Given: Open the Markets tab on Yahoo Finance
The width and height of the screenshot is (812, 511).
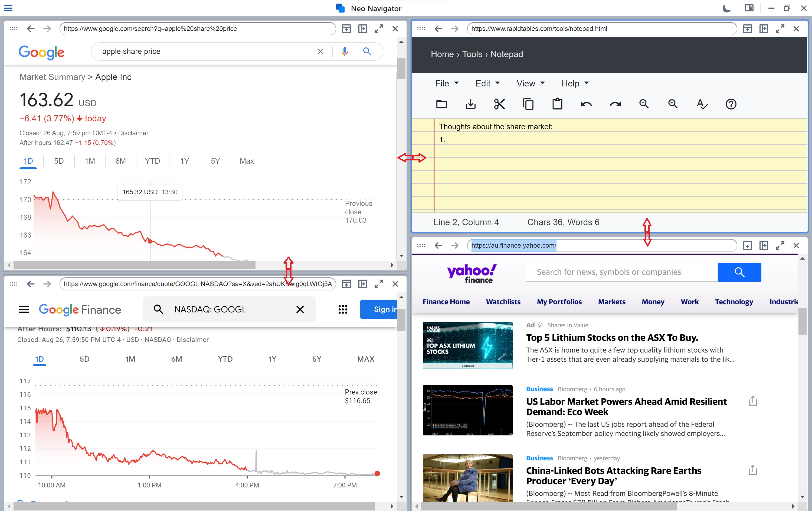Looking at the screenshot, I should click(611, 302).
